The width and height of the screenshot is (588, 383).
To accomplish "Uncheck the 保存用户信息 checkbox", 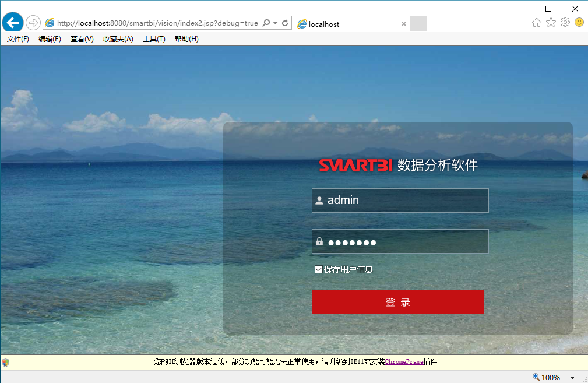I will pyautogui.click(x=318, y=269).
